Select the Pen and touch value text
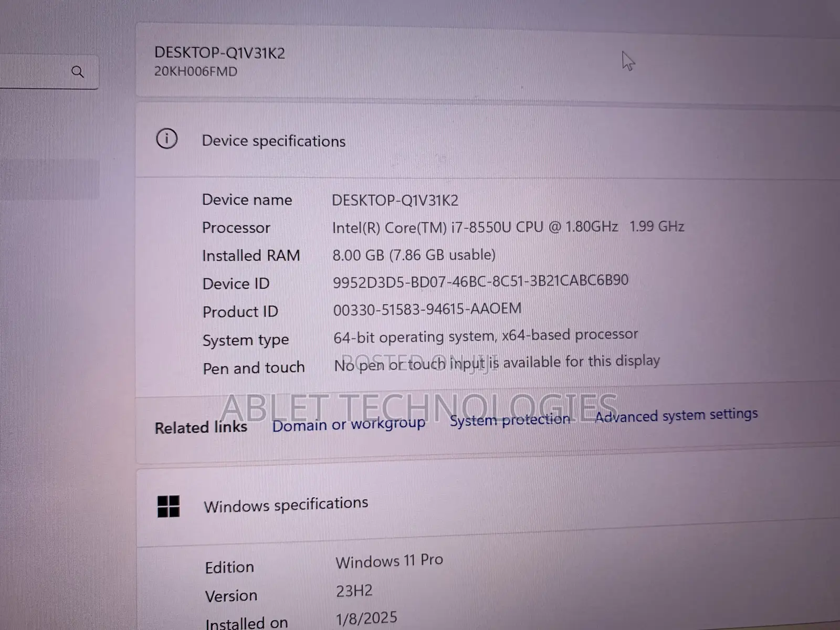The width and height of the screenshot is (840, 630). point(497,363)
